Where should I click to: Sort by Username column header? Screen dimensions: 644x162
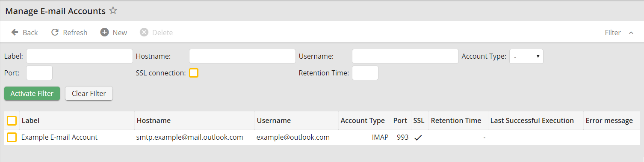click(274, 121)
